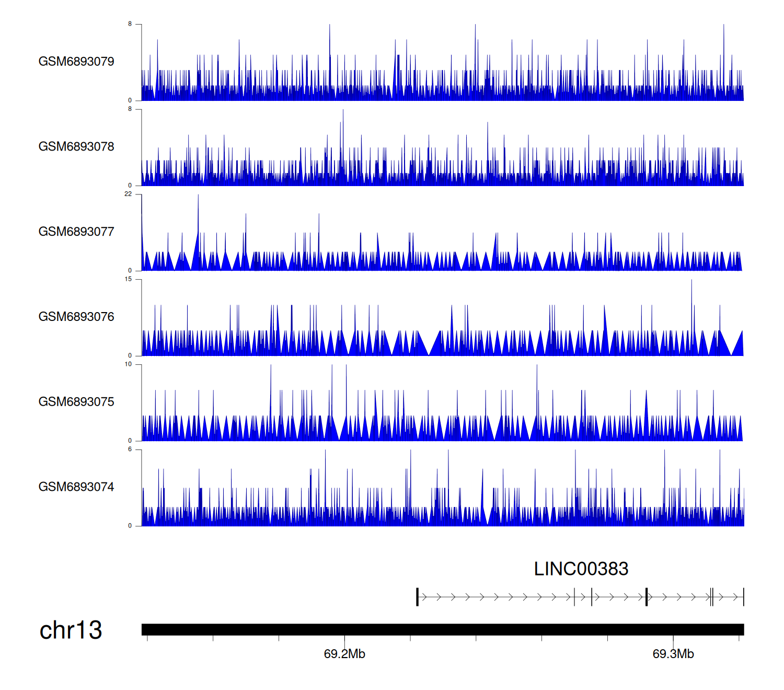Select the chr13 chromosome label

[x=71, y=630]
